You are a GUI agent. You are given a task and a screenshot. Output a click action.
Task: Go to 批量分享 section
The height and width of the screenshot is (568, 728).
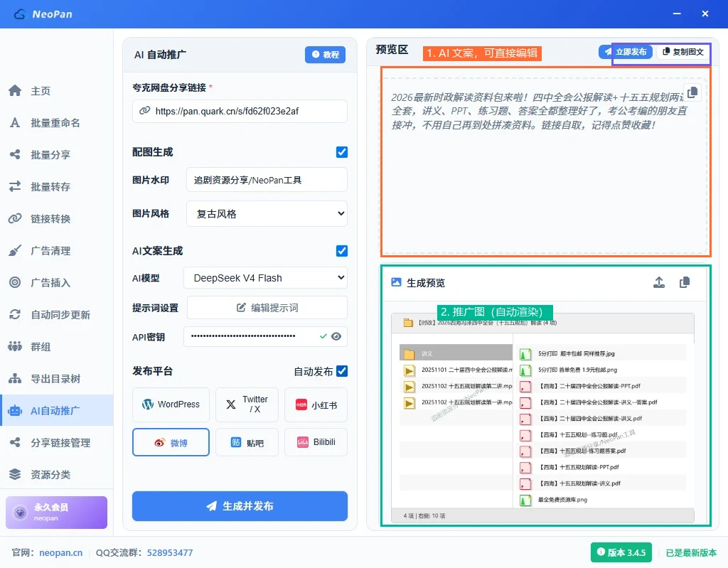57,155
